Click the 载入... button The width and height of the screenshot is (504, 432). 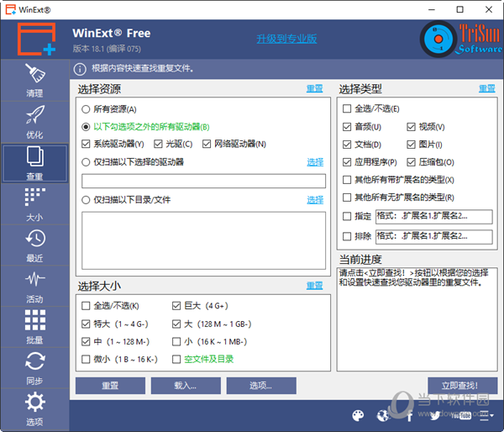(186, 386)
